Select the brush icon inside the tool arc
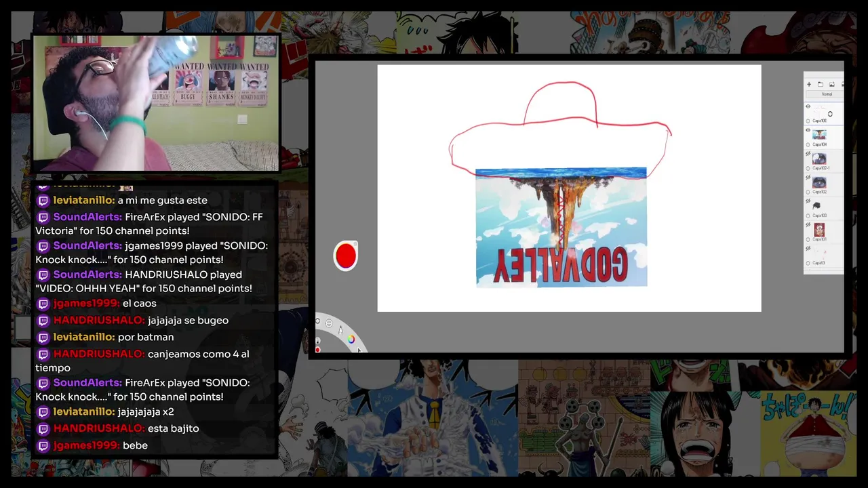Screen dimensions: 868x488 (x=317, y=340)
